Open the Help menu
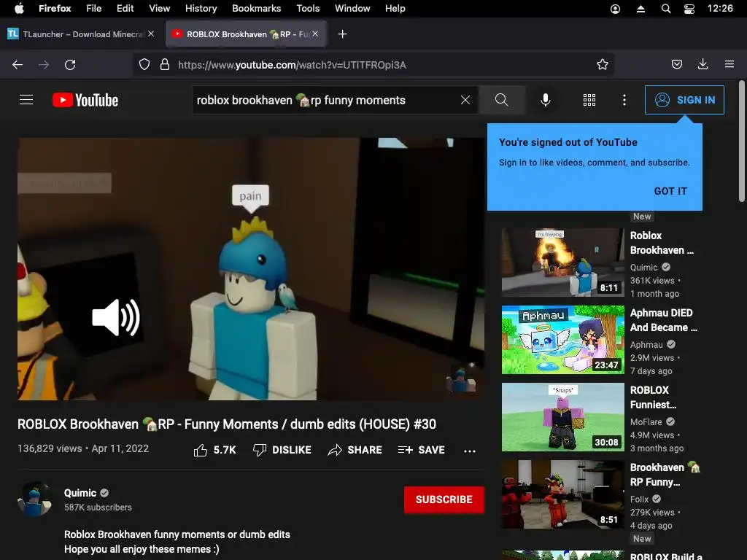Screen dimensions: 747x560 [395, 9]
